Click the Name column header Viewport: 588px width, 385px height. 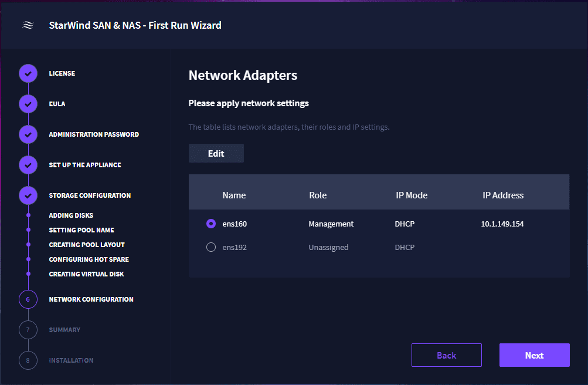click(234, 195)
